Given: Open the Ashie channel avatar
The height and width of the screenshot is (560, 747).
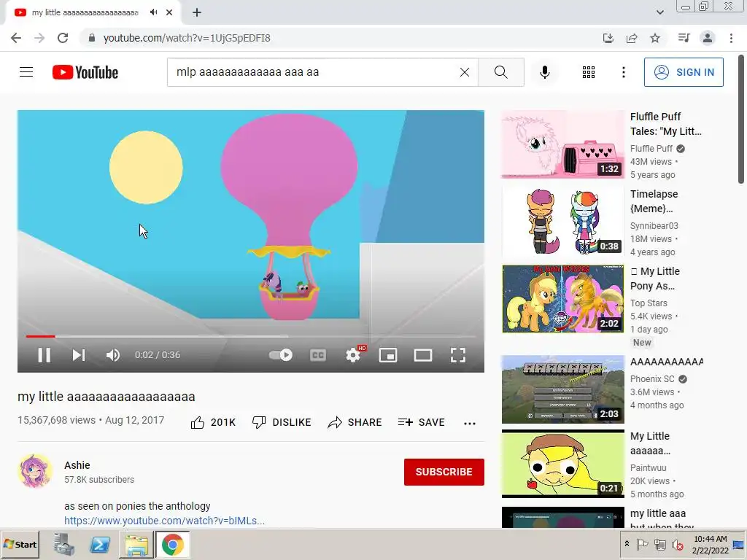Looking at the screenshot, I should point(35,471).
